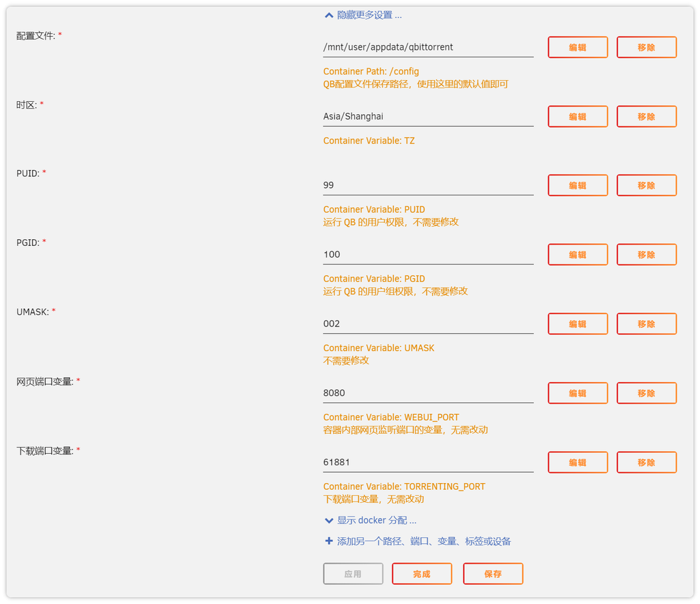Click the Asia/Shanghai timezone field
Screen dimensions: 700x604
(428, 116)
